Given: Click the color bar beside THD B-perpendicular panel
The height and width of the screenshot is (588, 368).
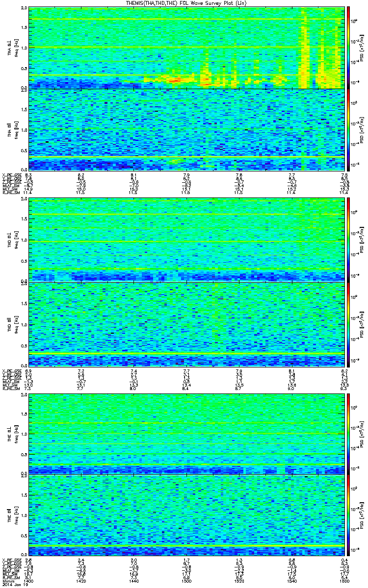Looking at the screenshot, I should point(349,240).
